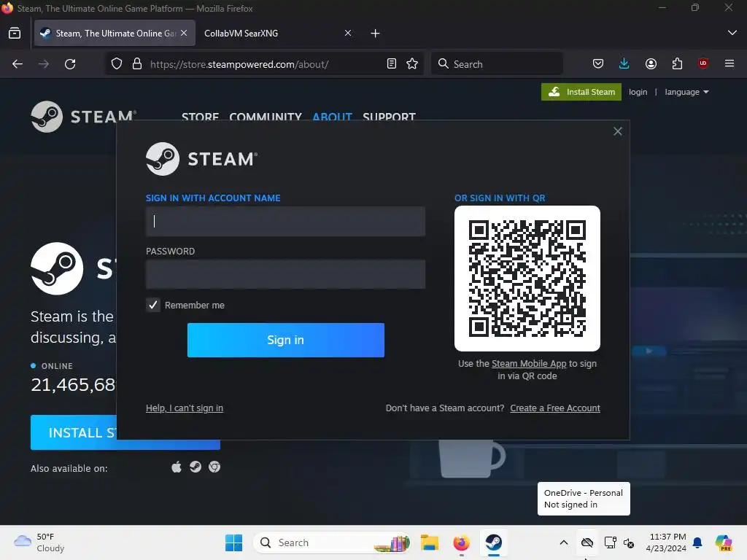Expand the language dropdown
747x560 pixels.
click(x=686, y=92)
